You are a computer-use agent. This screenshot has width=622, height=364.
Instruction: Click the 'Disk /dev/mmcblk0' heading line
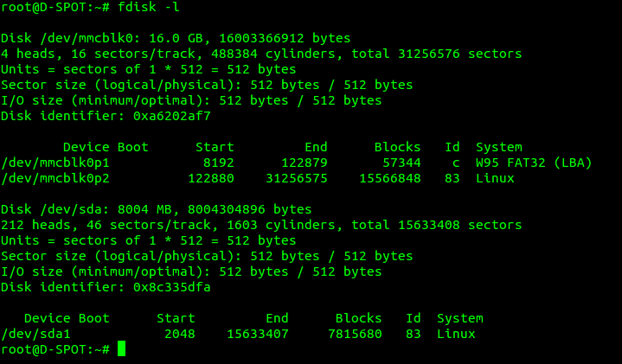pos(176,38)
